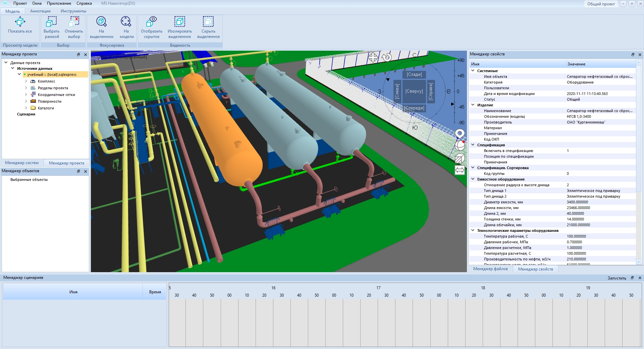Select the Поверхности tree item
The width and height of the screenshot is (644, 349).
pos(49,101)
